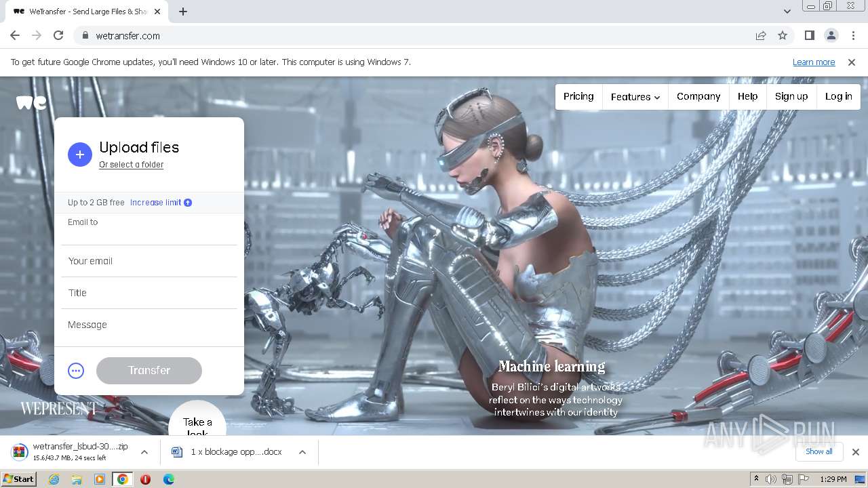Open the WePresent logo link
This screenshot has width=868, height=488.
(x=58, y=409)
